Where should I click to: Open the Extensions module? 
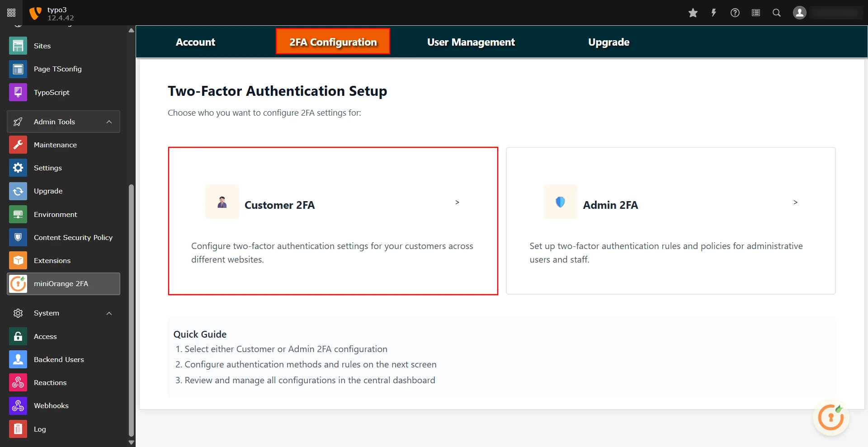[52, 260]
